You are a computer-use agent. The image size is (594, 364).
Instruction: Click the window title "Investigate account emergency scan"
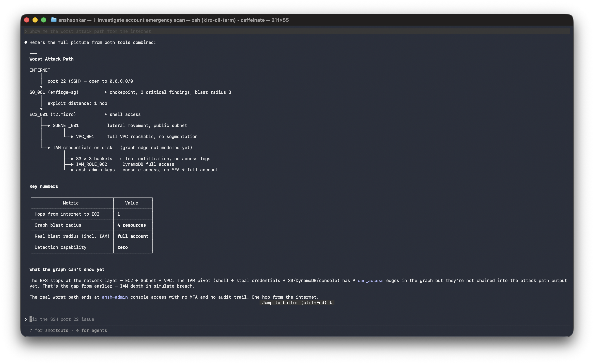[141, 20]
